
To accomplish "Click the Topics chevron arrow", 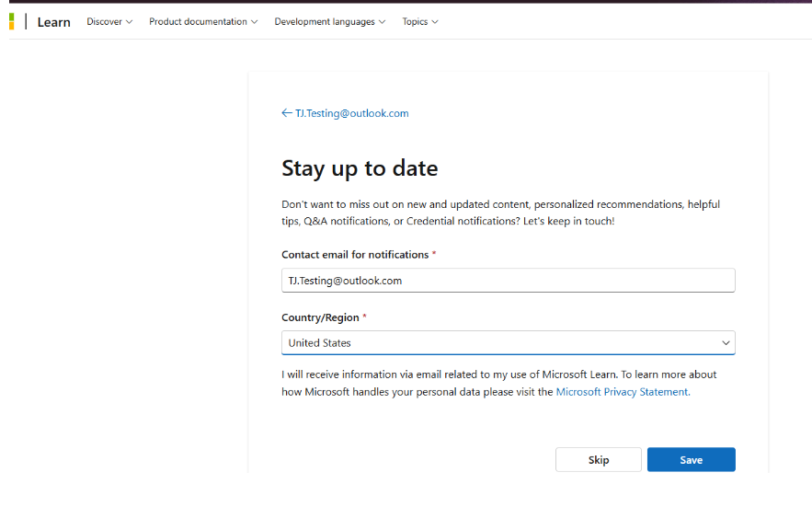I will 435,22.
